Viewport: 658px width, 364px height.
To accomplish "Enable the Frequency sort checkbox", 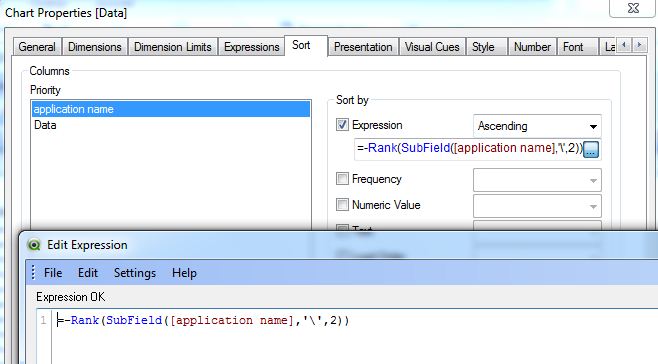I will click(x=342, y=179).
